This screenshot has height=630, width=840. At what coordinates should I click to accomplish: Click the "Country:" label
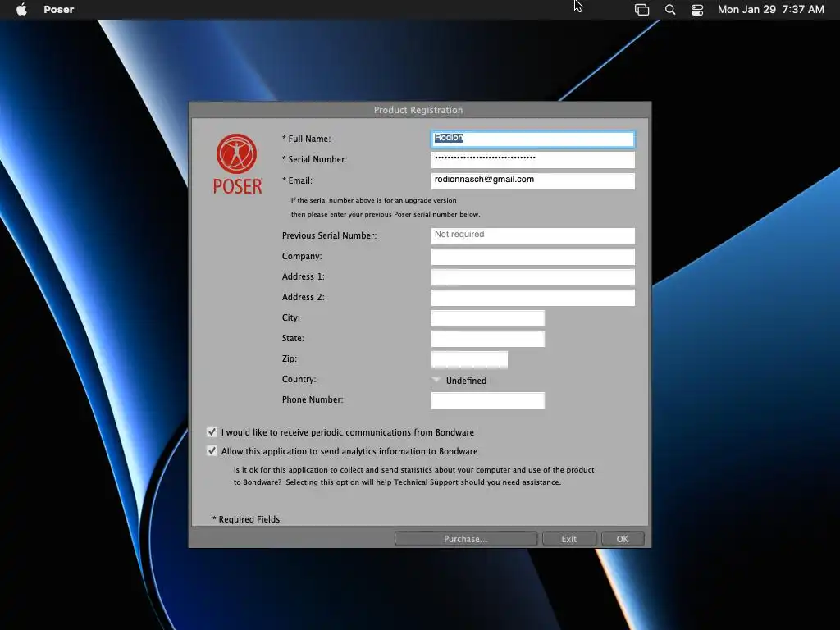tap(299, 379)
